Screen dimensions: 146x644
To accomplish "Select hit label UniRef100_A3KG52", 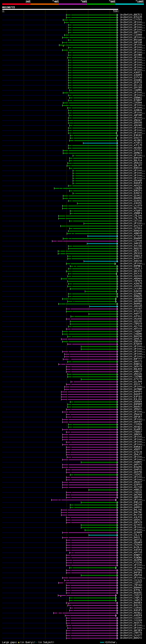I will click(x=131, y=203).
